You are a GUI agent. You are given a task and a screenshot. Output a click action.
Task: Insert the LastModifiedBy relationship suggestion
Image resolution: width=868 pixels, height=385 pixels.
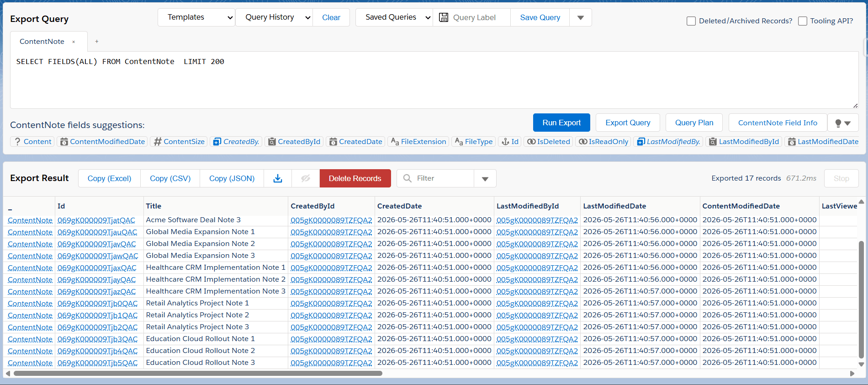click(x=668, y=142)
